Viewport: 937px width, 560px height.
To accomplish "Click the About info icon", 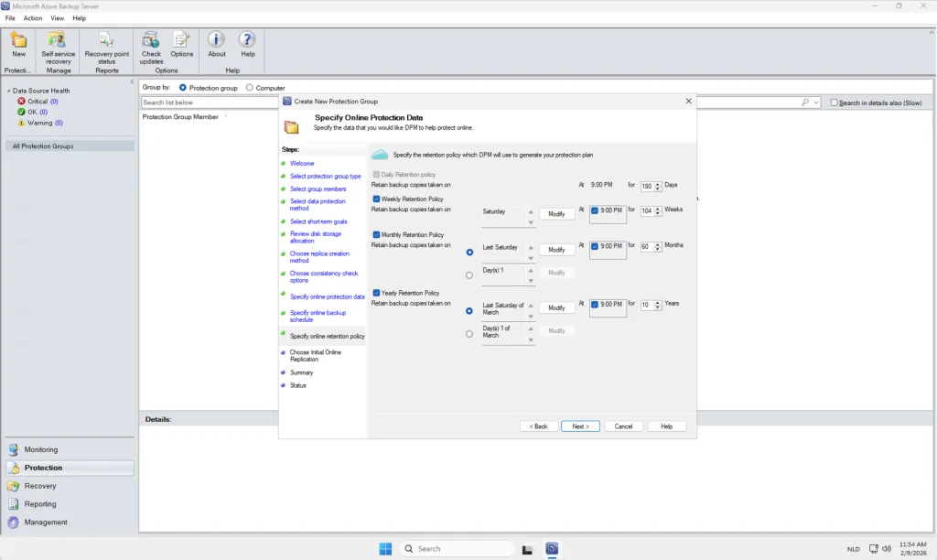I will [217, 40].
